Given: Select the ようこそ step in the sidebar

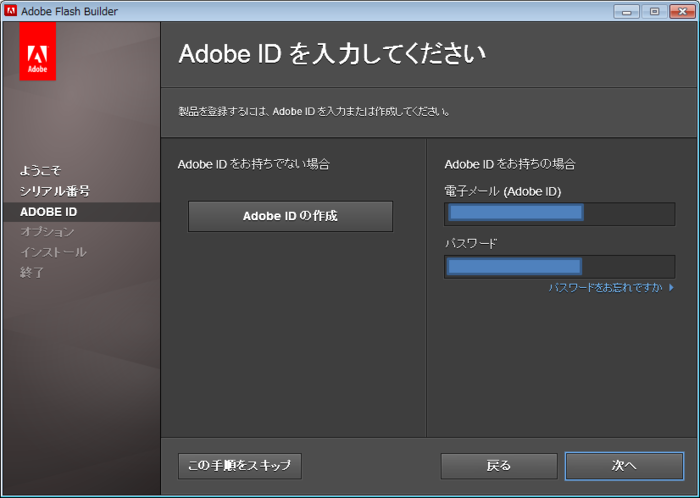Looking at the screenshot, I should (40, 170).
